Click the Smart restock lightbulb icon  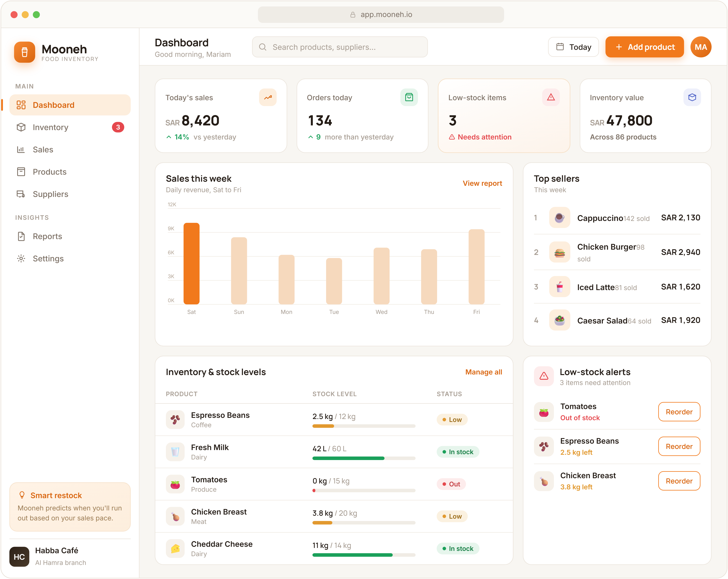[x=22, y=495]
